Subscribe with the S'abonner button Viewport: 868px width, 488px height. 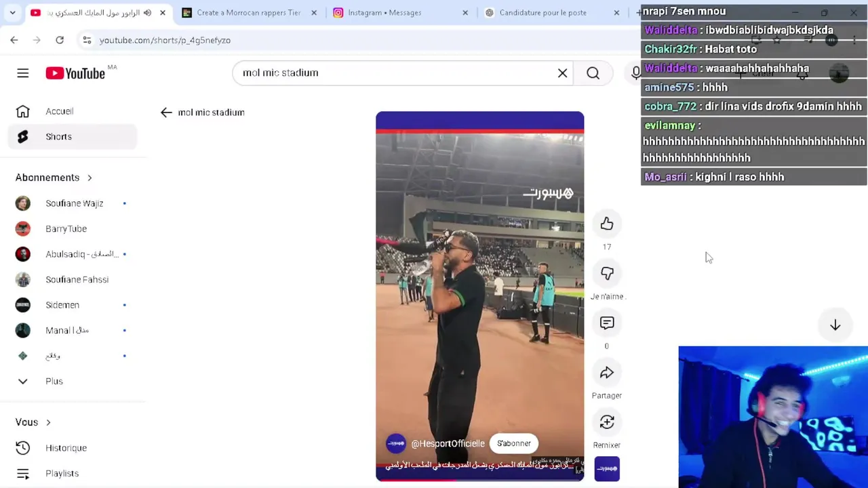[x=514, y=443]
